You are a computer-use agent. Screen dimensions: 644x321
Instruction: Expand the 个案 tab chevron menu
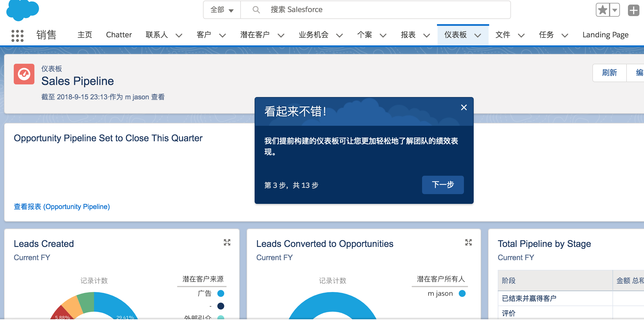click(x=383, y=35)
